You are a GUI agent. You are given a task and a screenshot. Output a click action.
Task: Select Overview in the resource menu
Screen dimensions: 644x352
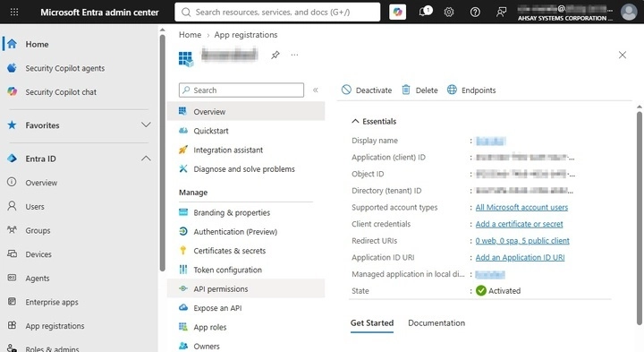(246, 111)
